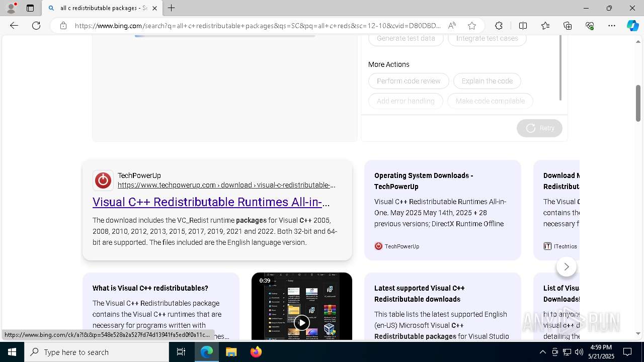The image size is (644, 362).
Task: Open Extensions puzzle icon
Action: 499,26
